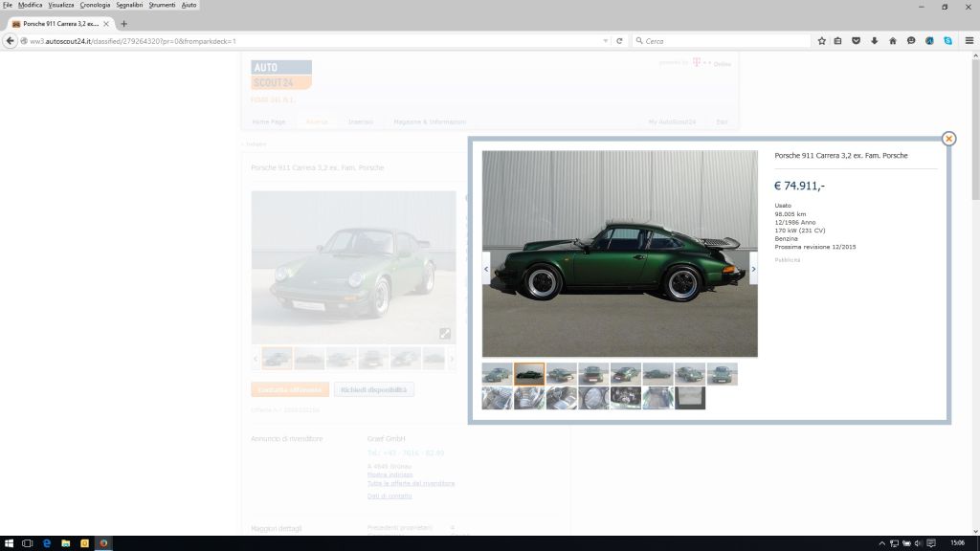This screenshot has height=551, width=980.
Task: Open a new browser tab
Action: (x=123, y=24)
